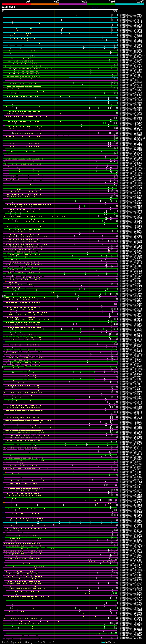
Task: Select the UniRef100_Q9NHW2 label
Action: pos(131,560)
